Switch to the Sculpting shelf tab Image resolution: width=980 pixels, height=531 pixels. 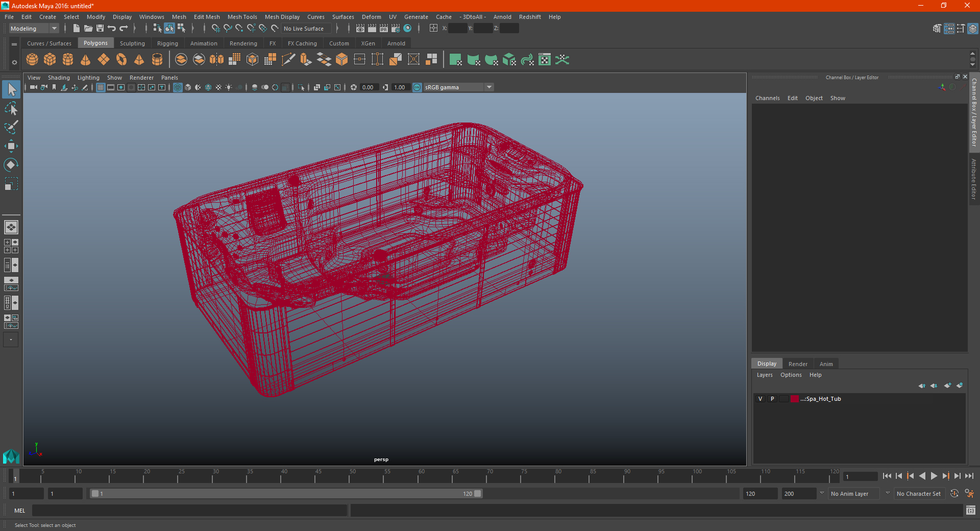[x=132, y=43]
